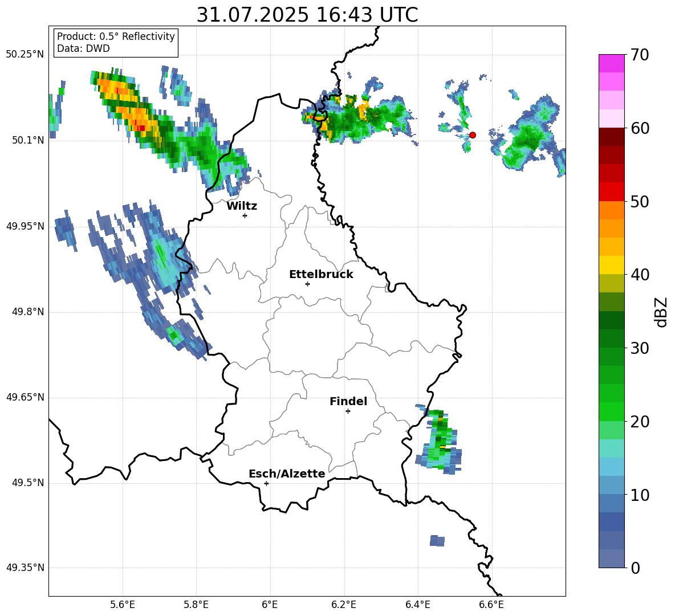Screen dimensions: 675x616
Task: Click the Product: 0.5° Reflectivity text
Action: click(x=116, y=36)
